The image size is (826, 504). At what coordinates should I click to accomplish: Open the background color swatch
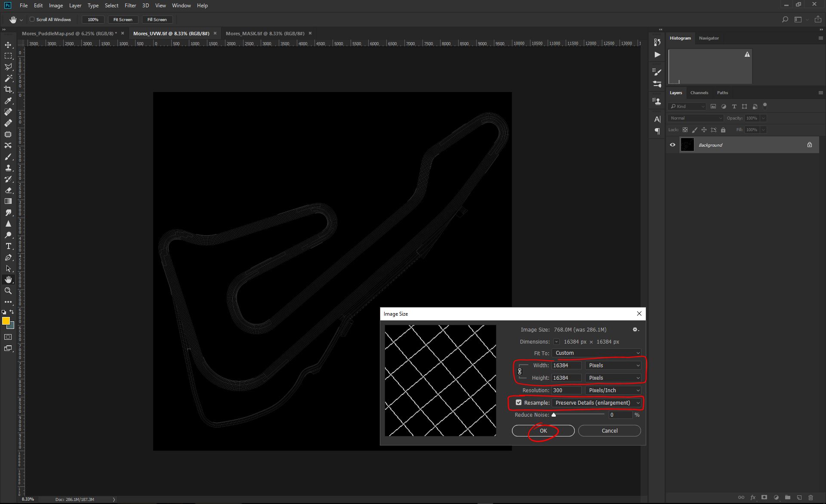12,326
